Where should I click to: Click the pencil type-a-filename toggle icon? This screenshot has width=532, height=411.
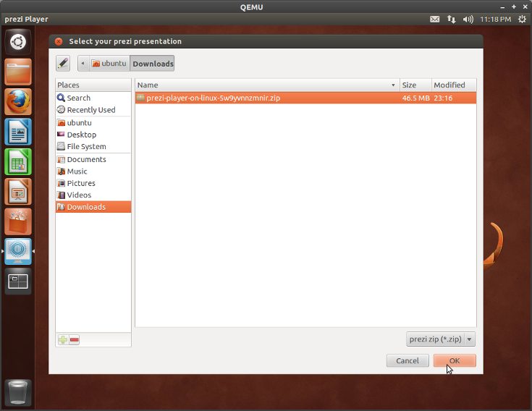click(x=63, y=64)
